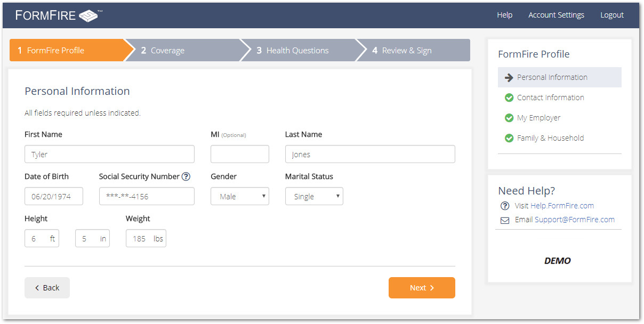
Task: Click the Date of Birth field
Action: [54, 196]
